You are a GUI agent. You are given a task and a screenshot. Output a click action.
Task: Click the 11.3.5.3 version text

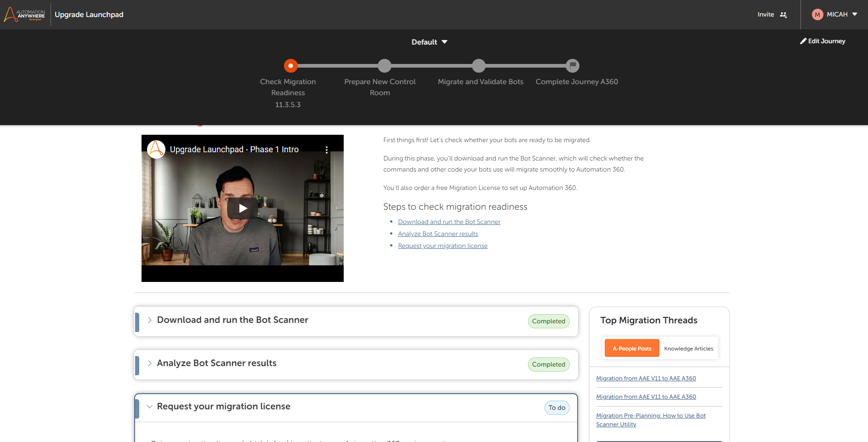pos(288,105)
